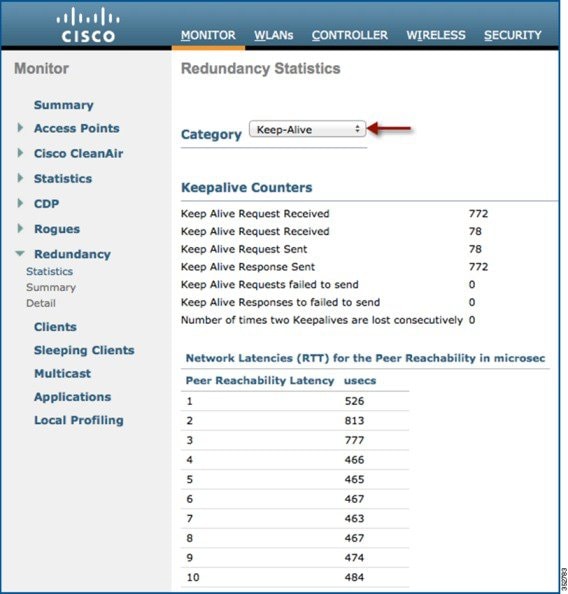Screen dimensions: 568x594
Task: Open the Local Profiling link
Action: (x=79, y=420)
